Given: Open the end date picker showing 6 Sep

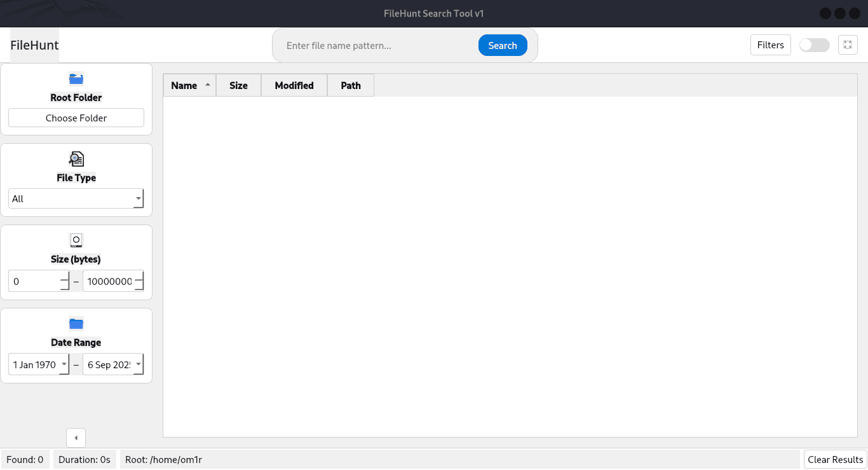Looking at the screenshot, I should pyautogui.click(x=113, y=365).
